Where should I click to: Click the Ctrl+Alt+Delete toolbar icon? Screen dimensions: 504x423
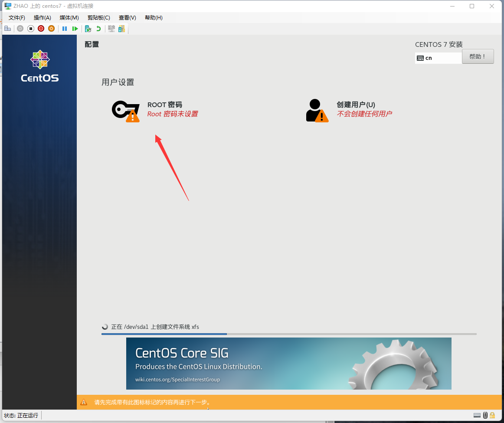8,29
